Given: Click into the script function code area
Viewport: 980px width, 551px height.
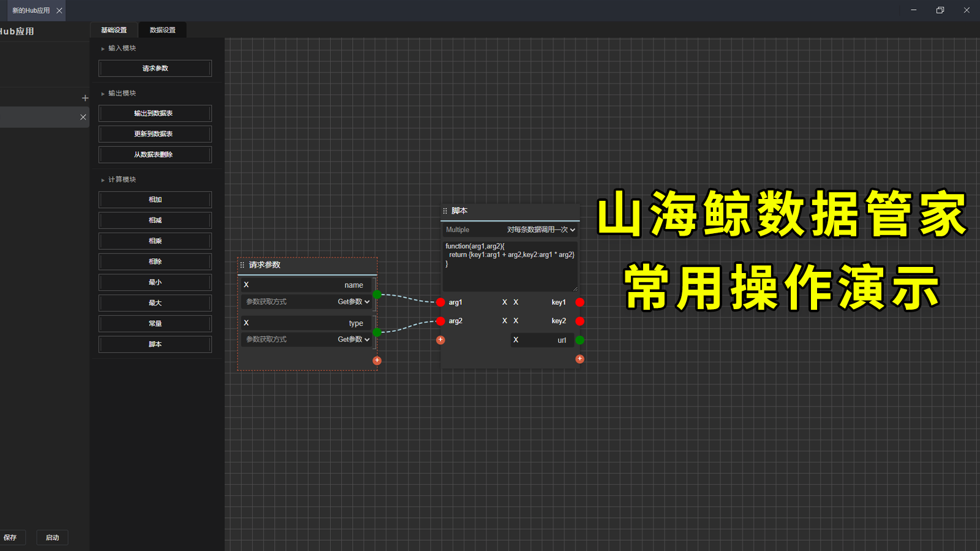Looking at the screenshot, I should pyautogui.click(x=510, y=266).
